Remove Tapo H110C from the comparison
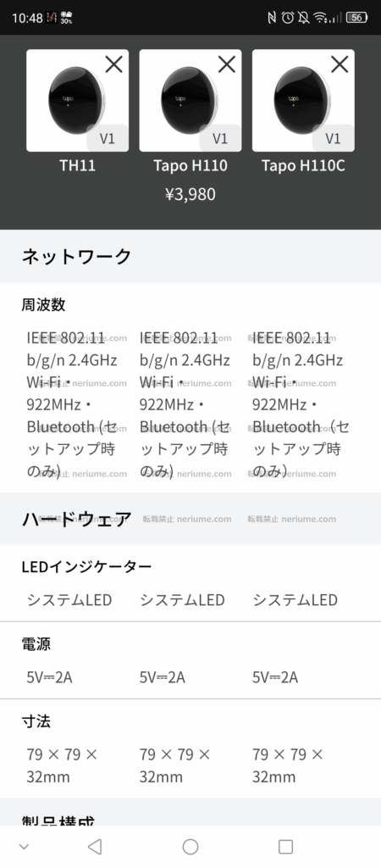 [340, 64]
